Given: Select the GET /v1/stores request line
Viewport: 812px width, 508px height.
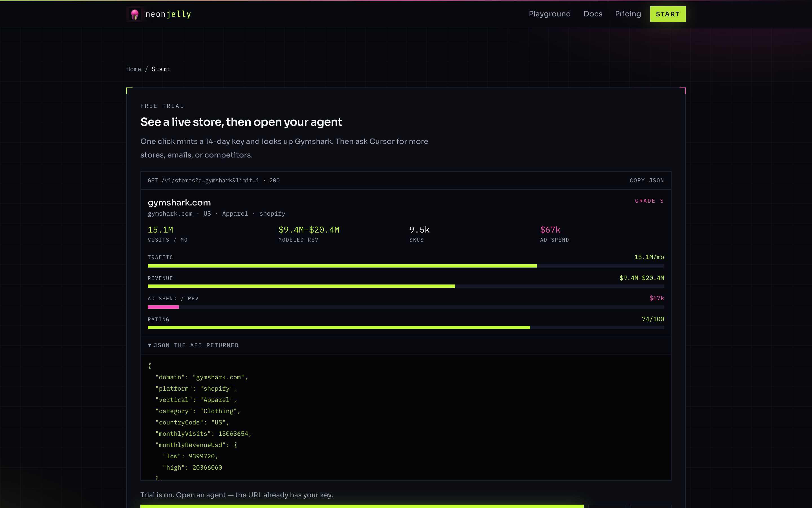Looking at the screenshot, I should [213, 180].
